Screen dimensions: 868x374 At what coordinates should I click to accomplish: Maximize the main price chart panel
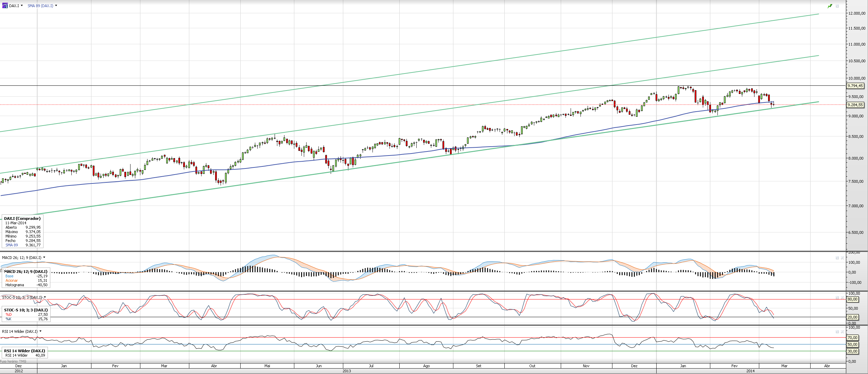click(x=837, y=6)
